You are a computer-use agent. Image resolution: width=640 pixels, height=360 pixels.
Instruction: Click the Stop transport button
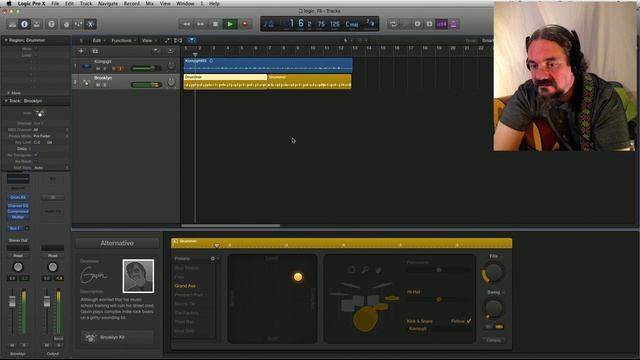[x=215, y=24]
